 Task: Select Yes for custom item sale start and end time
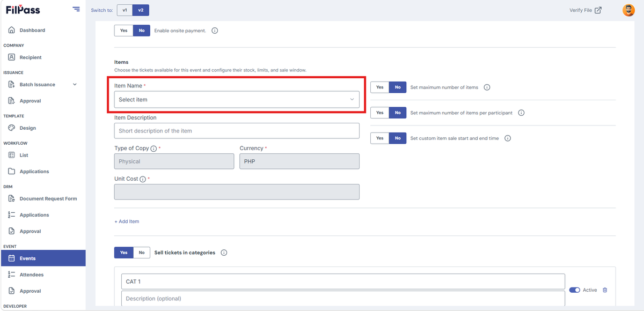(379, 138)
